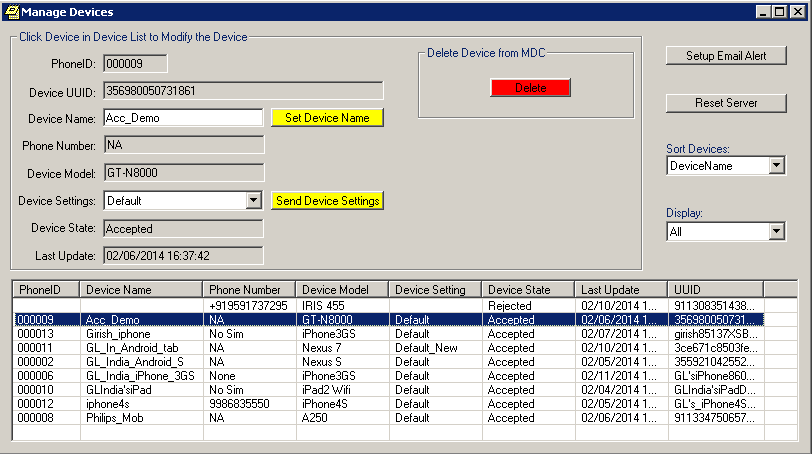Sort by PhoneID column header
The width and height of the screenshot is (812, 454).
46,289
